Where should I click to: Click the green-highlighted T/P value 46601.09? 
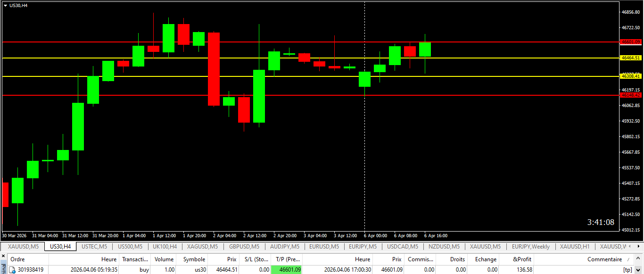(287, 270)
